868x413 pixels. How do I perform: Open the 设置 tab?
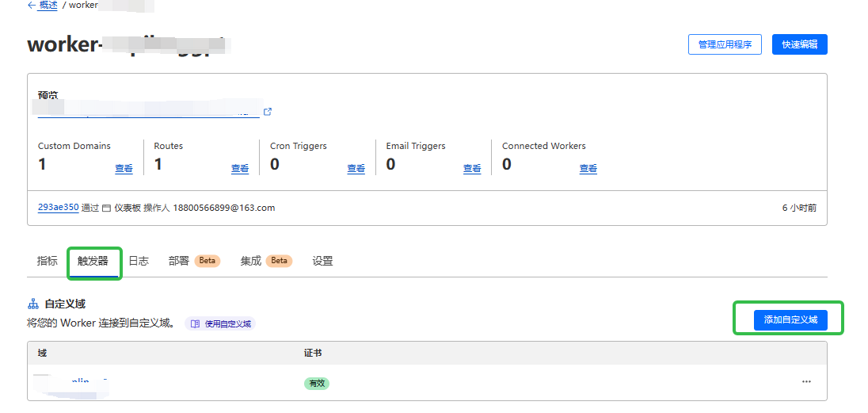322,261
